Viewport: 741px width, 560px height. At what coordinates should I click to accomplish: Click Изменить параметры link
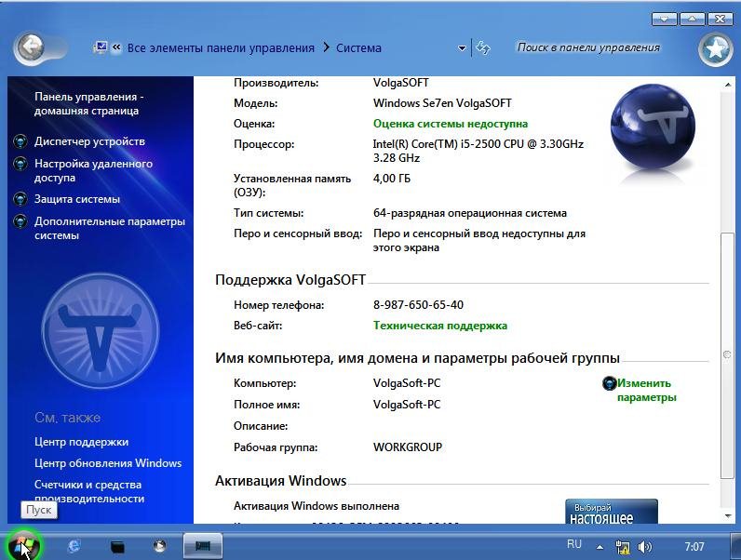tap(643, 390)
